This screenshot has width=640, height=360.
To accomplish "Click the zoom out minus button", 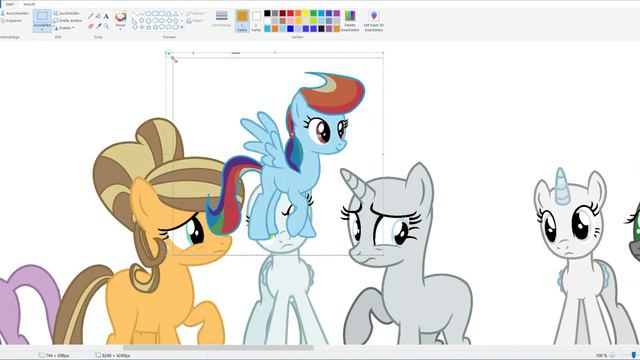I will tap(612, 356).
